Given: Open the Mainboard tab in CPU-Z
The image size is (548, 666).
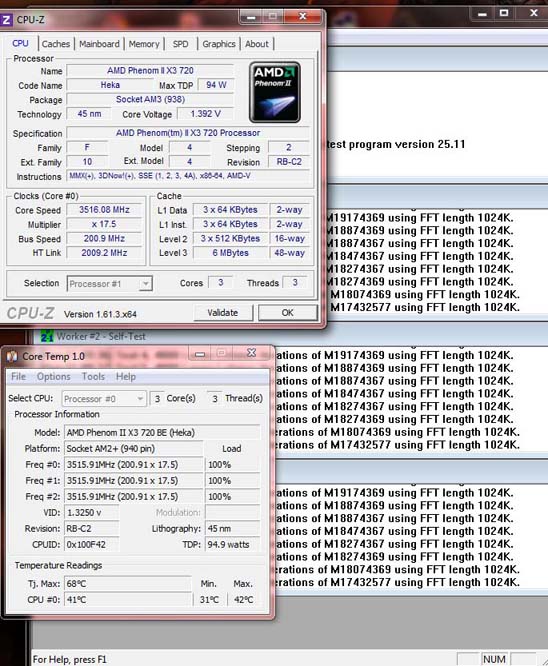Looking at the screenshot, I should tap(99, 44).
